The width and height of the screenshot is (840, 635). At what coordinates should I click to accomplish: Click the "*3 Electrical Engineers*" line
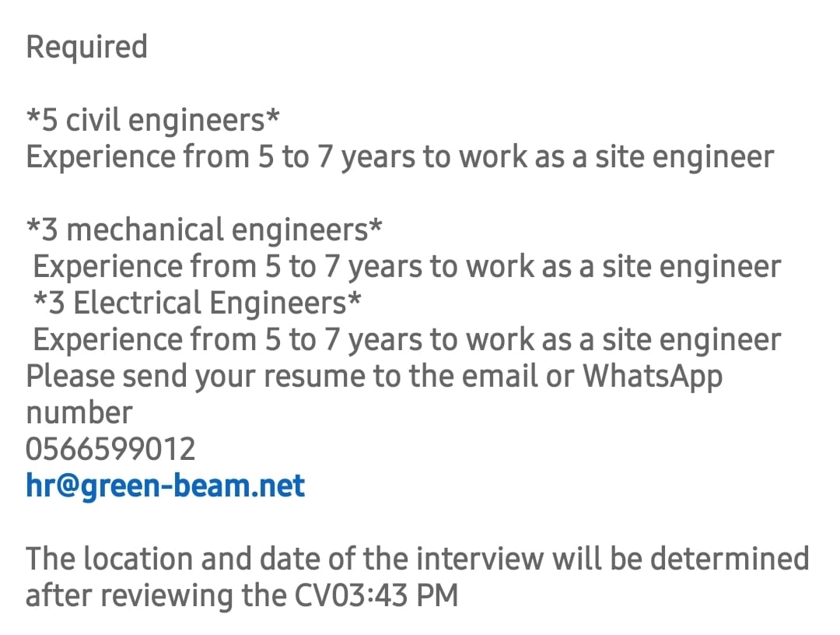[x=197, y=303]
